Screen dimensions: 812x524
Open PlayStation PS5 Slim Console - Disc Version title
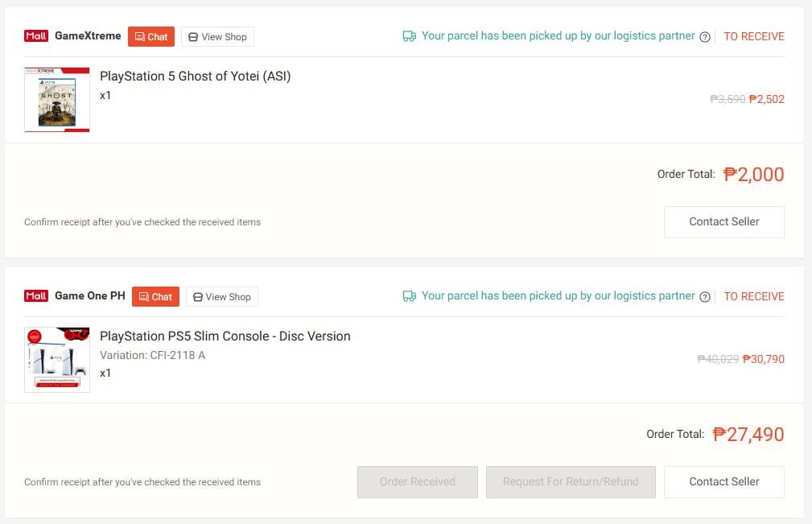coord(225,336)
